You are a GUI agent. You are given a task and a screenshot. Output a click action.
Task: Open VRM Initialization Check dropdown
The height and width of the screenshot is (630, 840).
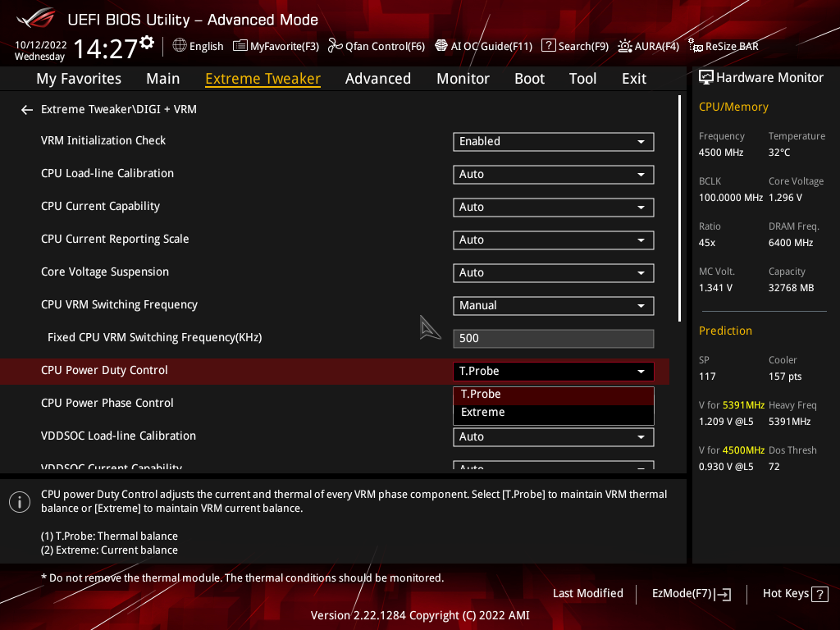554,141
